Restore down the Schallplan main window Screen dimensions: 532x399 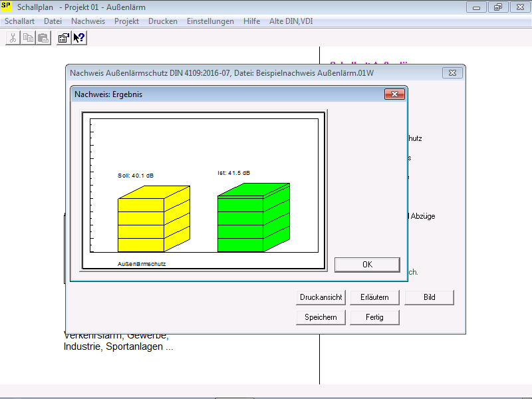(498, 7)
